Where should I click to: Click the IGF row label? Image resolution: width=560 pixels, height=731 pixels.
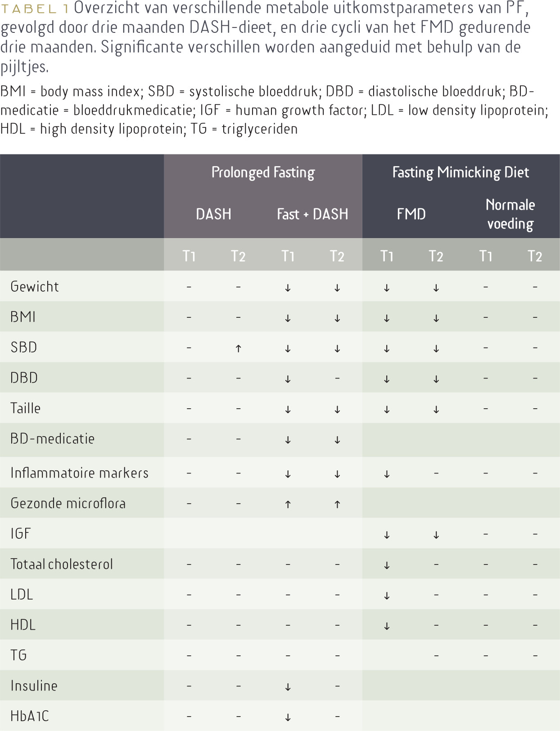point(20,534)
